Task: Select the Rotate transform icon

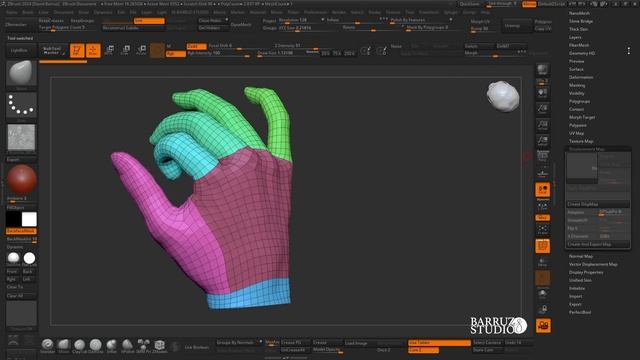Action: click(141, 50)
